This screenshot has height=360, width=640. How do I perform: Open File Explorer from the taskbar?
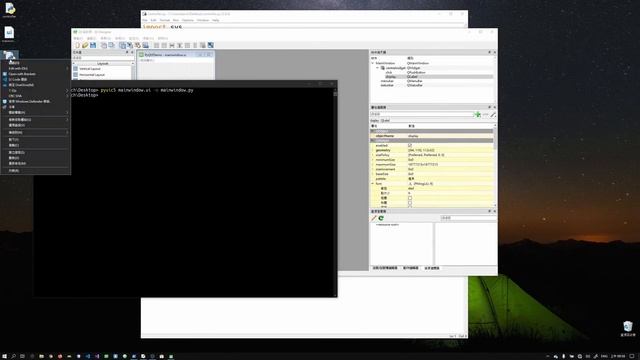[x=41, y=356]
